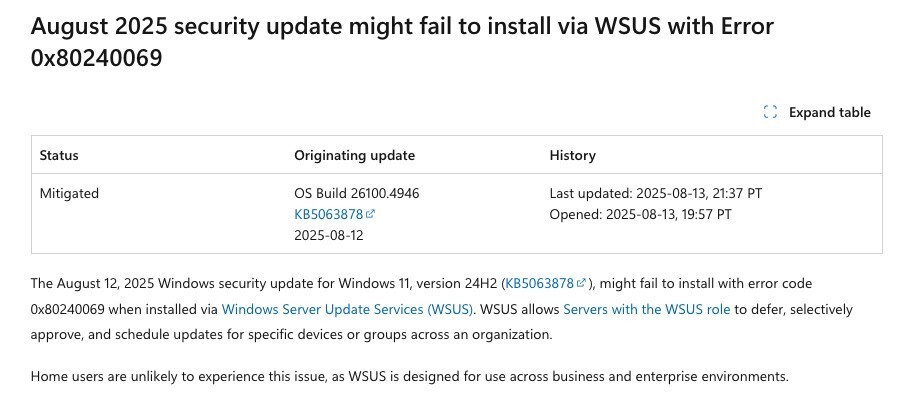Open the KB5063878 link in the paragraph

click(540, 284)
